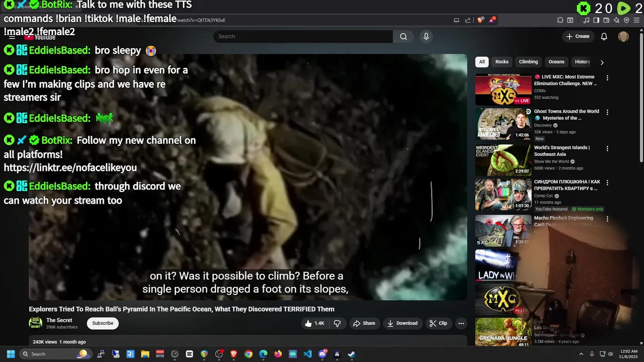Open Steam from taskbar

[x=352, y=354]
